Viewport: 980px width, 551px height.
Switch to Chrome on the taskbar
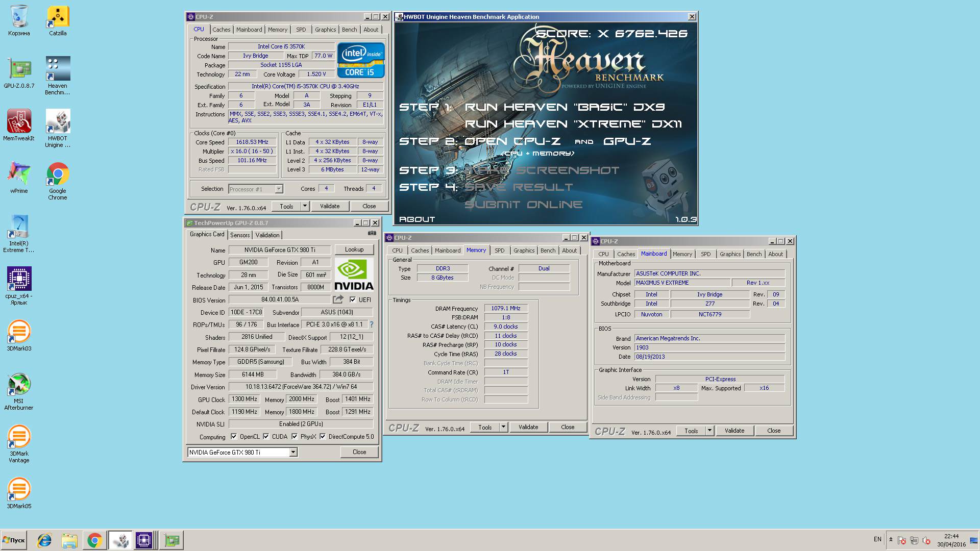tap(94, 540)
